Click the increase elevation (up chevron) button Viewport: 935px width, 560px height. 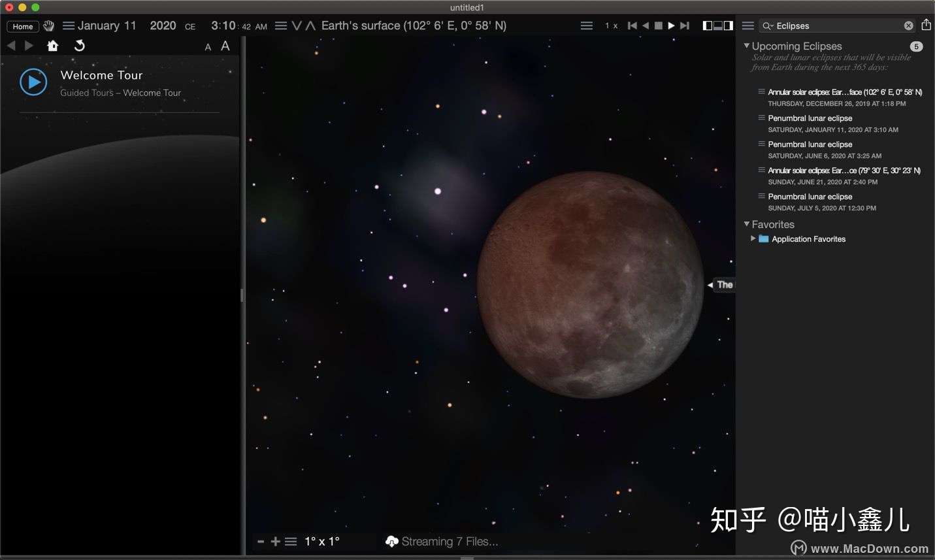[x=310, y=26]
